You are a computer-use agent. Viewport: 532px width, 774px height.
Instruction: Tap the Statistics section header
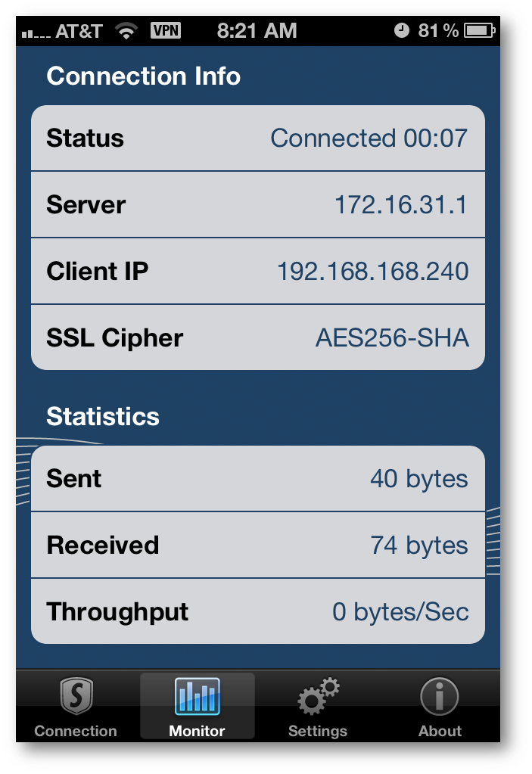(x=103, y=417)
